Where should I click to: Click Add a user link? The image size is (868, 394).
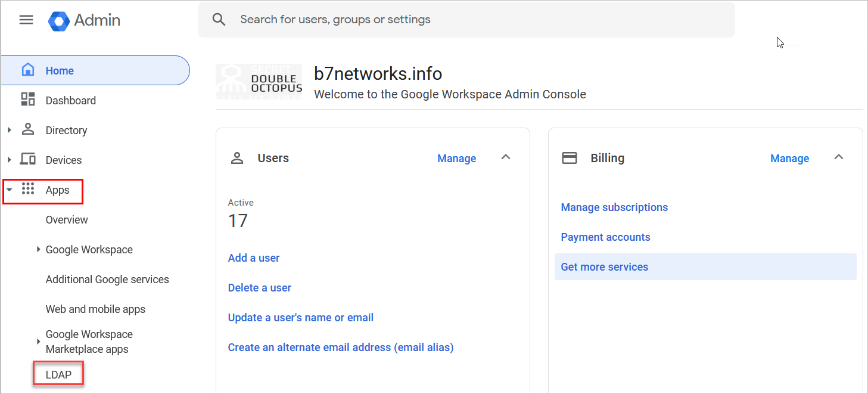(254, 258)
